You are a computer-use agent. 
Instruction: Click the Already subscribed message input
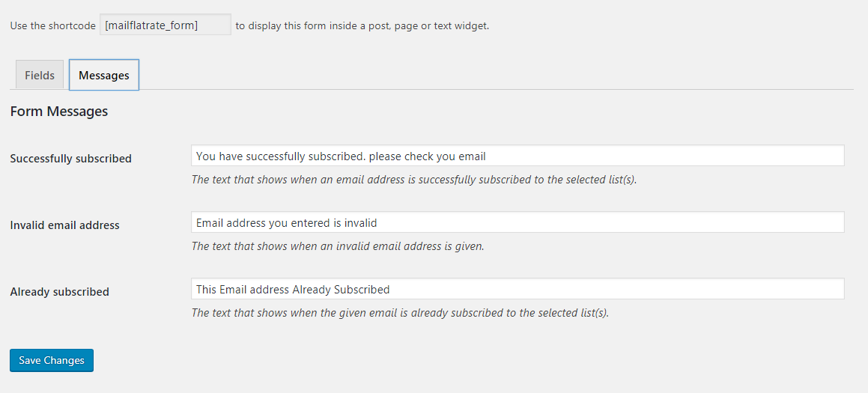518,288
